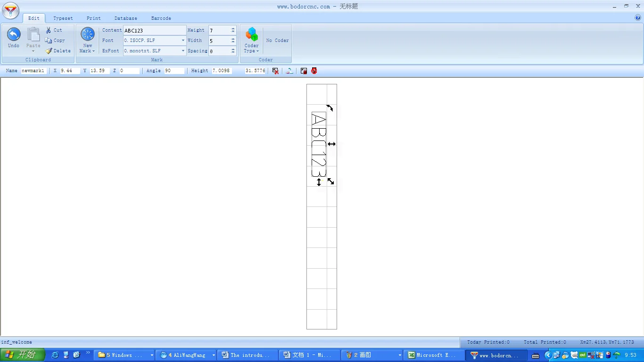The image size is (644, 362).
Task: Click the field showing 31.5776
Action: pos(256,71)
